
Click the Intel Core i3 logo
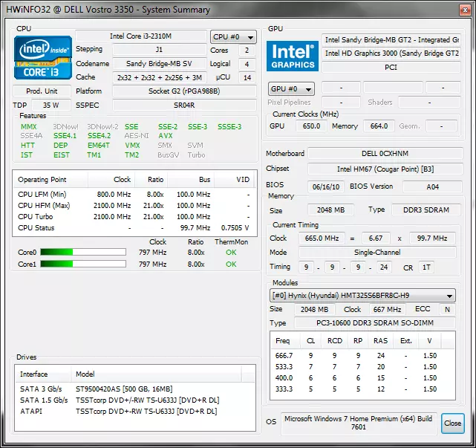pos(44,59)
